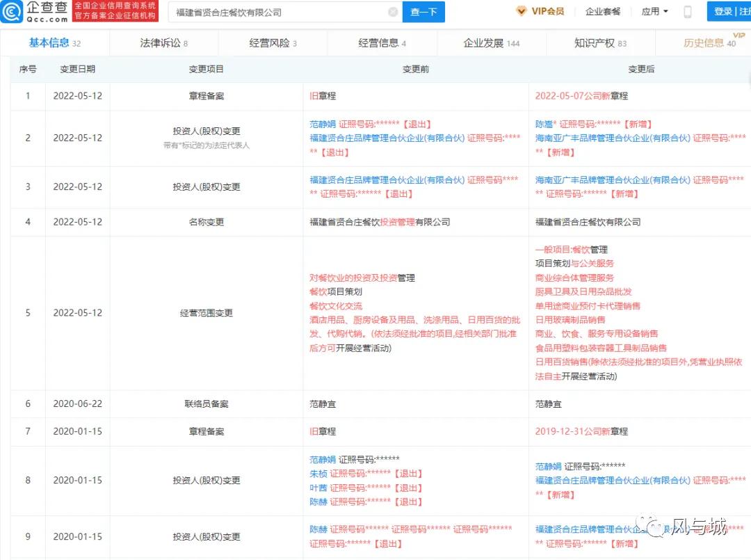
Task: Click the 查一下 search button
Action: 423,12
